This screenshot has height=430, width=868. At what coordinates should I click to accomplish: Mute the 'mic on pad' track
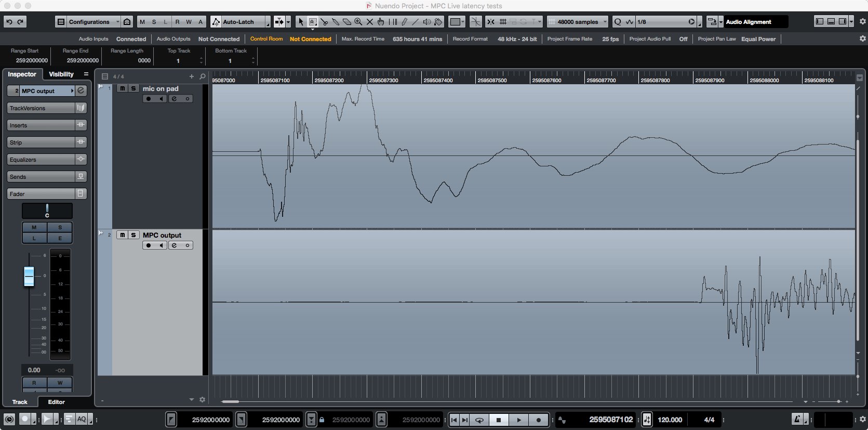(x=122, y=88)
